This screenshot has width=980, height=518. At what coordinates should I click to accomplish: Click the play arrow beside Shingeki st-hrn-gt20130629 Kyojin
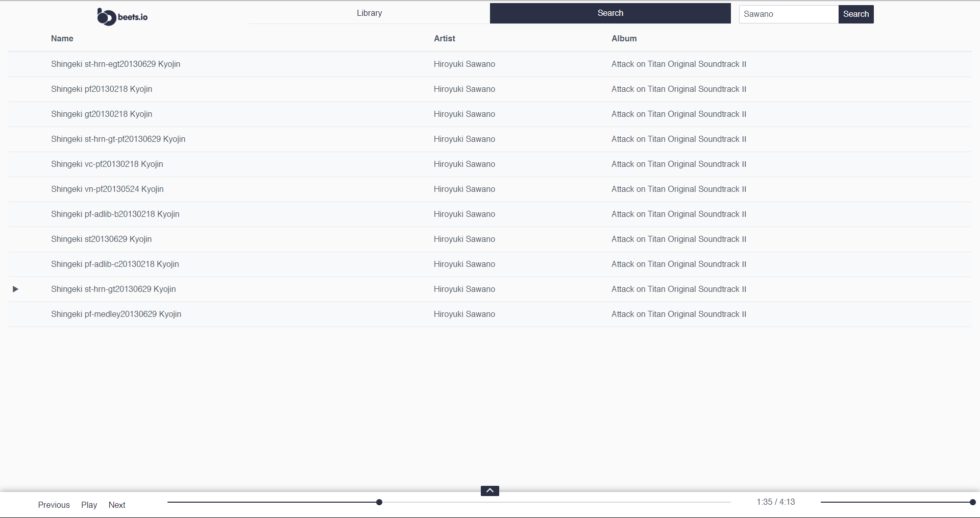[x=15, y=289]
